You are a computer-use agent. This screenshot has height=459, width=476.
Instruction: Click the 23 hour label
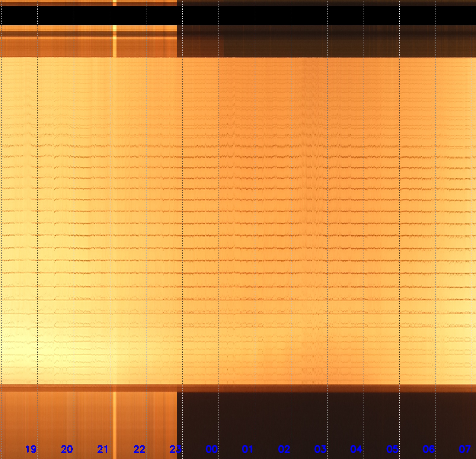(175, 449)
